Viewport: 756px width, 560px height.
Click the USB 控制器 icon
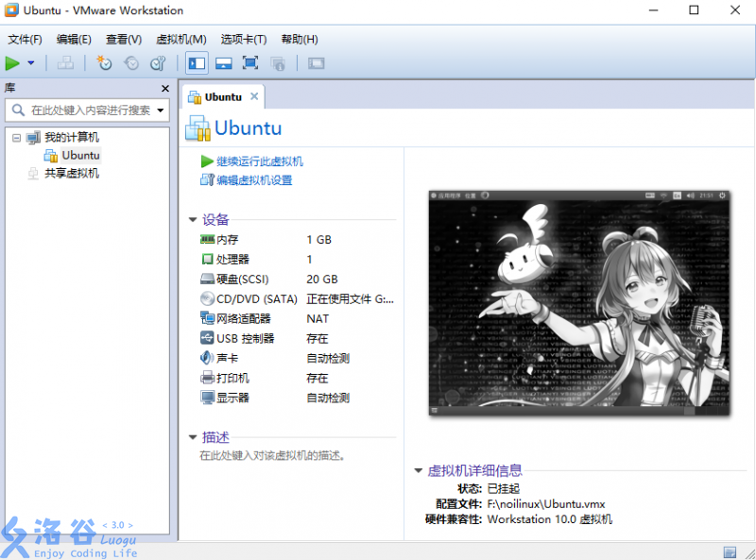pos(207,338)
